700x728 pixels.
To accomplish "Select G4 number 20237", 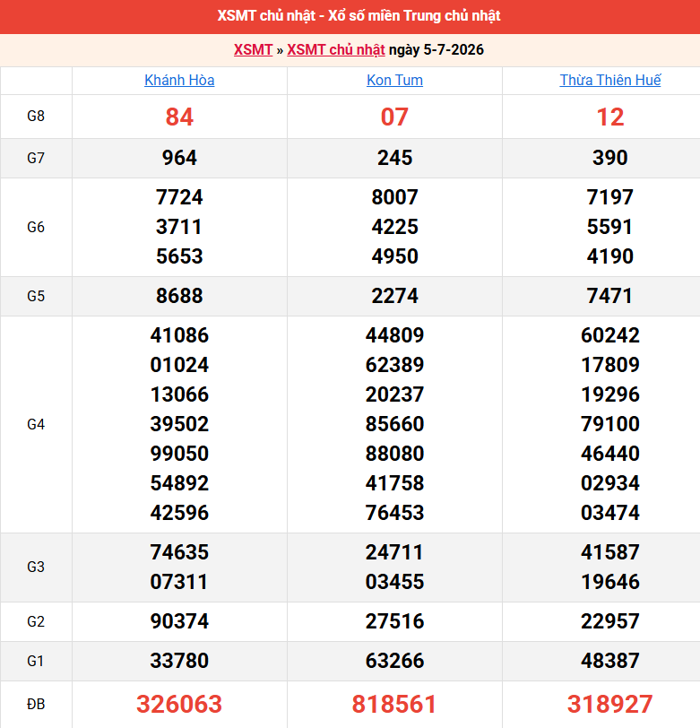I will (x=394, y=394).
